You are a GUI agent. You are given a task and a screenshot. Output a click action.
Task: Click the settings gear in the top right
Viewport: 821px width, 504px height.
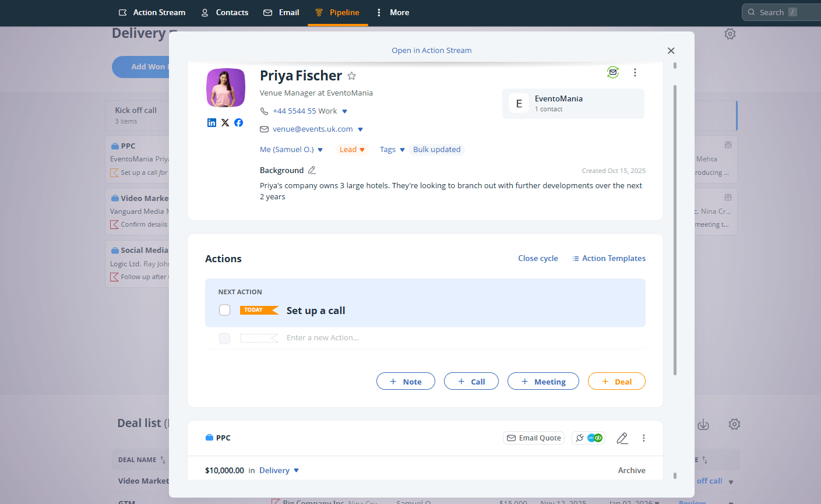coord(730,34)
